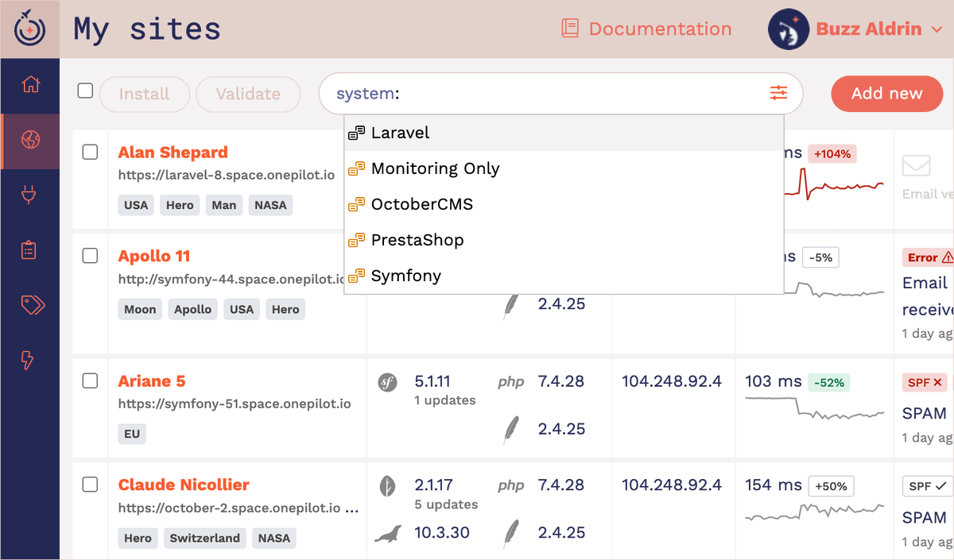
Task: Check the Apollo 11 site checkbox
Action: 91,255
